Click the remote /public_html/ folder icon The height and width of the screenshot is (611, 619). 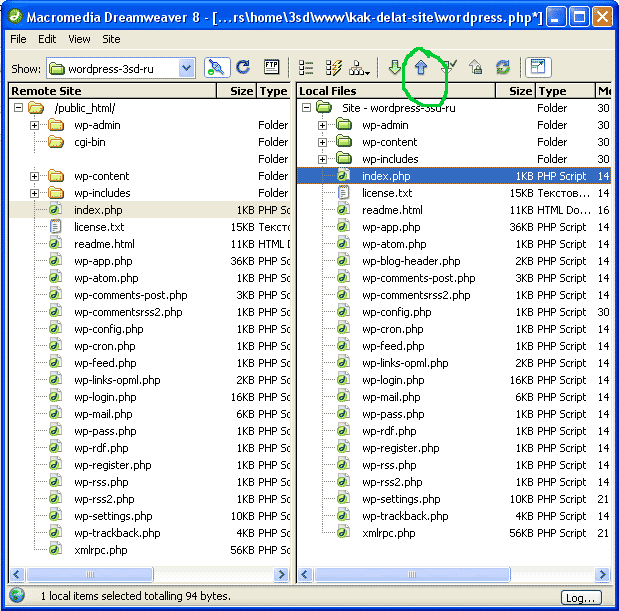[36, 108]
